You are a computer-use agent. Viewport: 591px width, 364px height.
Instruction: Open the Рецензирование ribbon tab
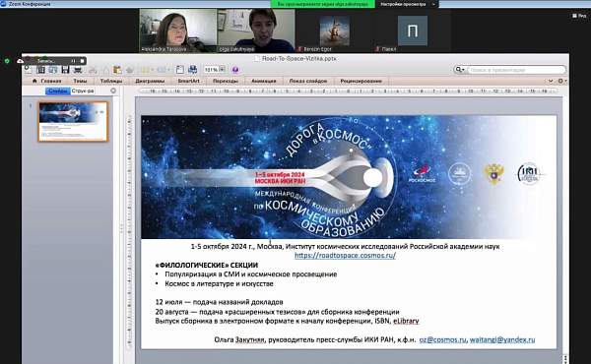(x=361, y=81)
